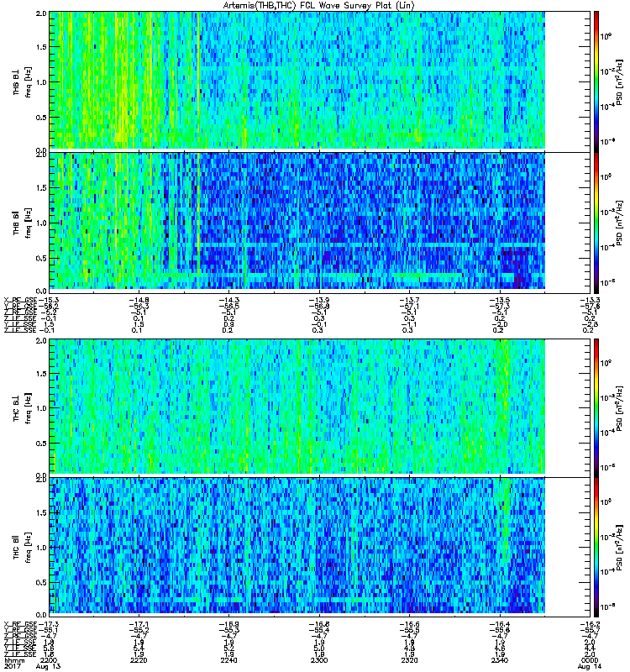The image size is (630, 672).
Task: Click the plot title 'Artemis(THB,THC) FGL Wave Survey Plot'
Action: pyautogui.click(x=318, y=5)
